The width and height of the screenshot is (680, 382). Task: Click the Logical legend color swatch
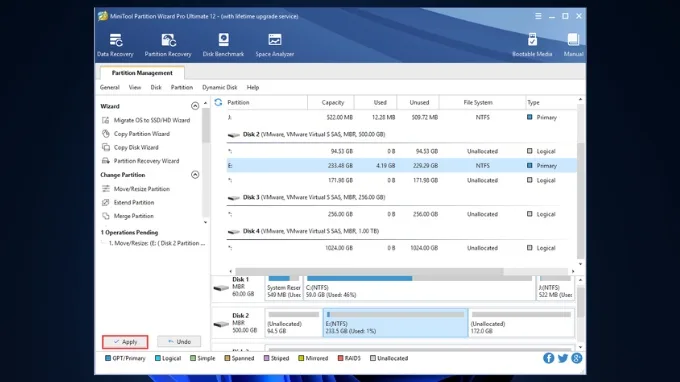tap(158, 358)
